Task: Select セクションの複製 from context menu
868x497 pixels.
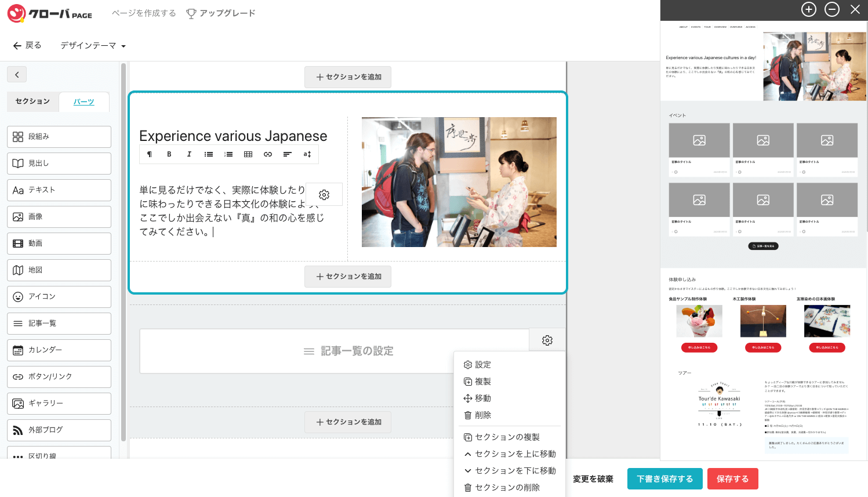Action: point(507,437)
